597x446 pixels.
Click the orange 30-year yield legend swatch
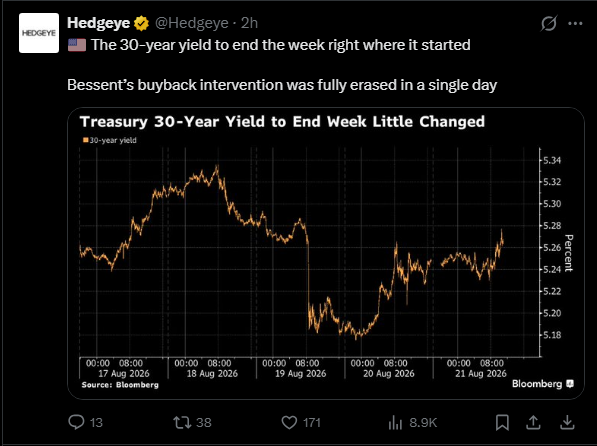(x=86, y=140)
